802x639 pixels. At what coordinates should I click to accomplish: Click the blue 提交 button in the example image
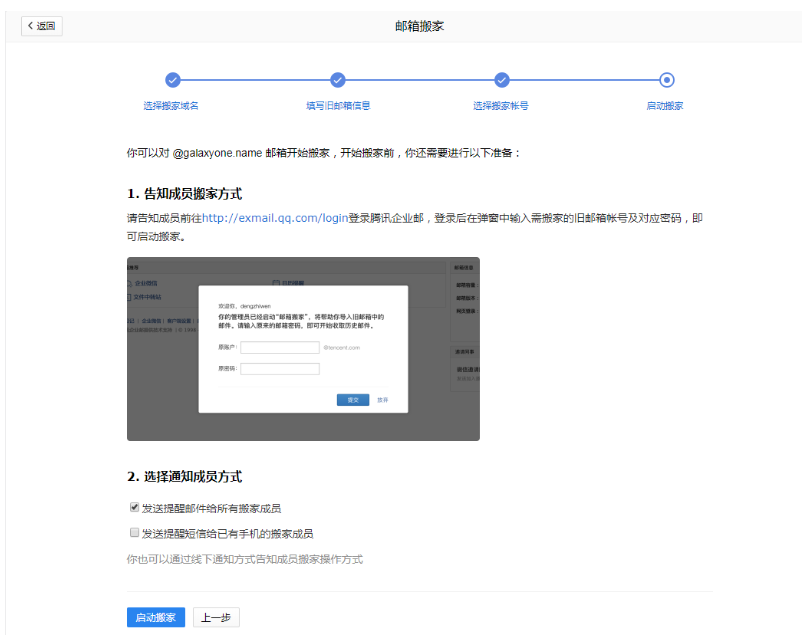[353, 399]
